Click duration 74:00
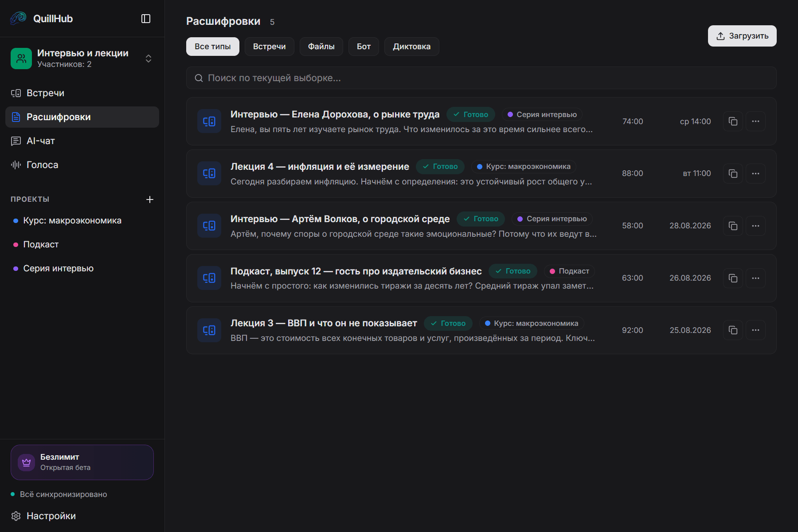 (633, 121)
